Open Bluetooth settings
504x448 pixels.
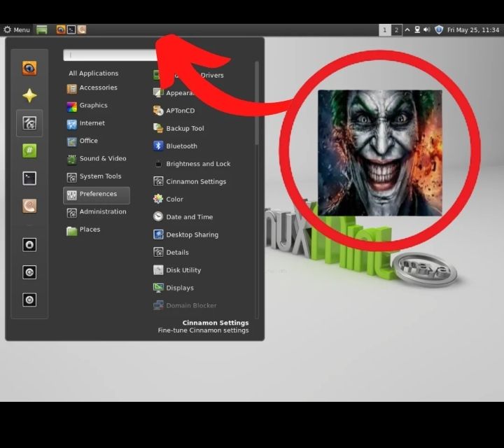coord(175,146)
